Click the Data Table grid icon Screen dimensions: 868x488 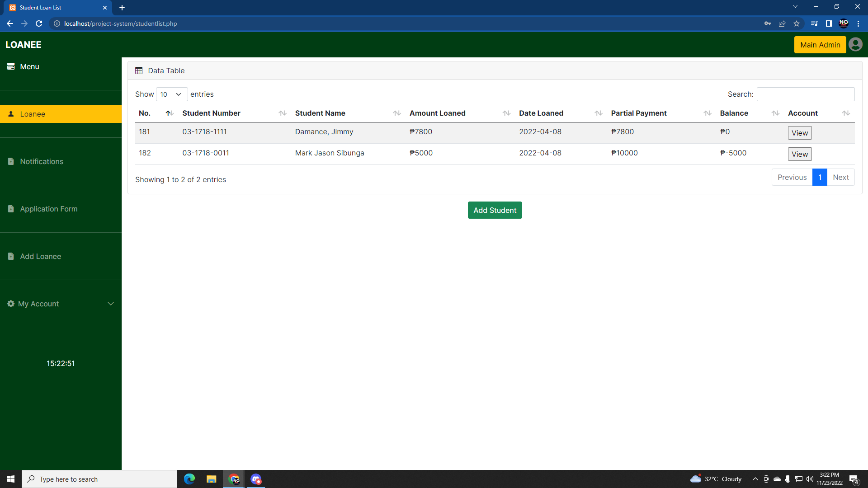(139, 70)
